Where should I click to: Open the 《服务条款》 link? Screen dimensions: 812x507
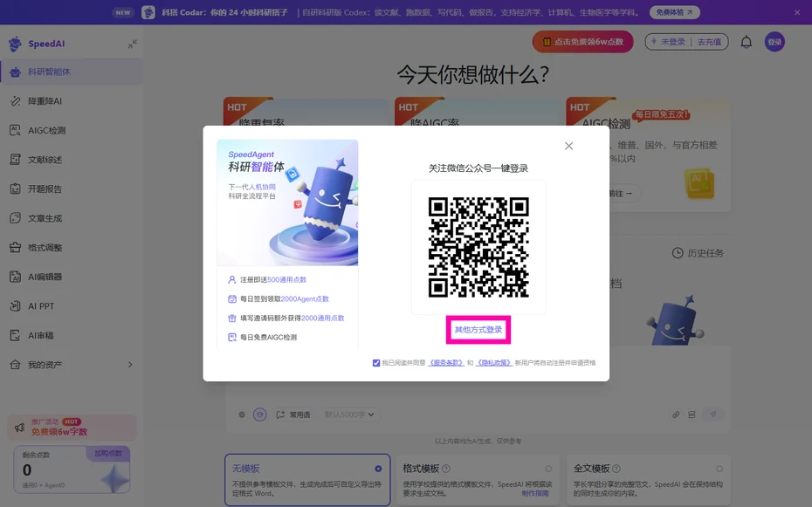[x=445, y=363]
